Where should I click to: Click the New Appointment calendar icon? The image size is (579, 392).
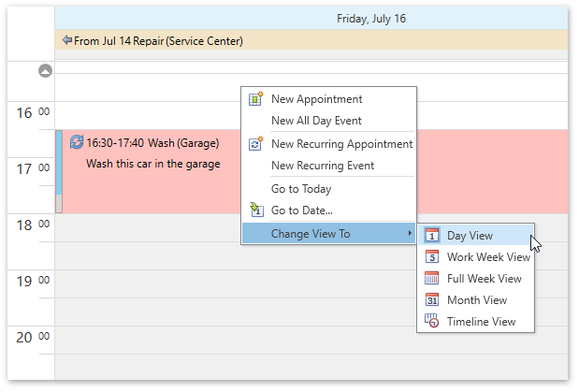(x=255, y=98)
